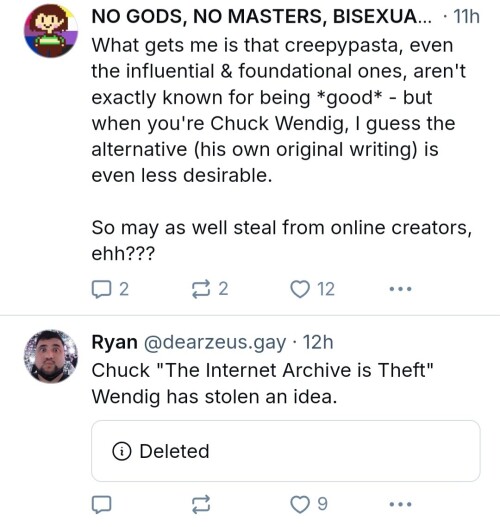This screenshot has width=500, height=527.
Task: Repost Ryan's Internet Archive post
Action: pos(201,504)
